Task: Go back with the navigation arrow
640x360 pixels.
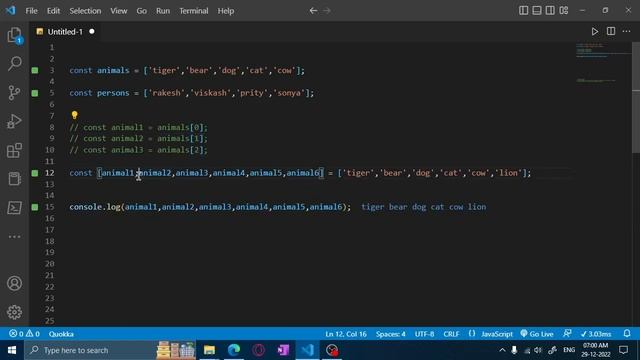Action: pyautogui.click(x=313, y=11)
